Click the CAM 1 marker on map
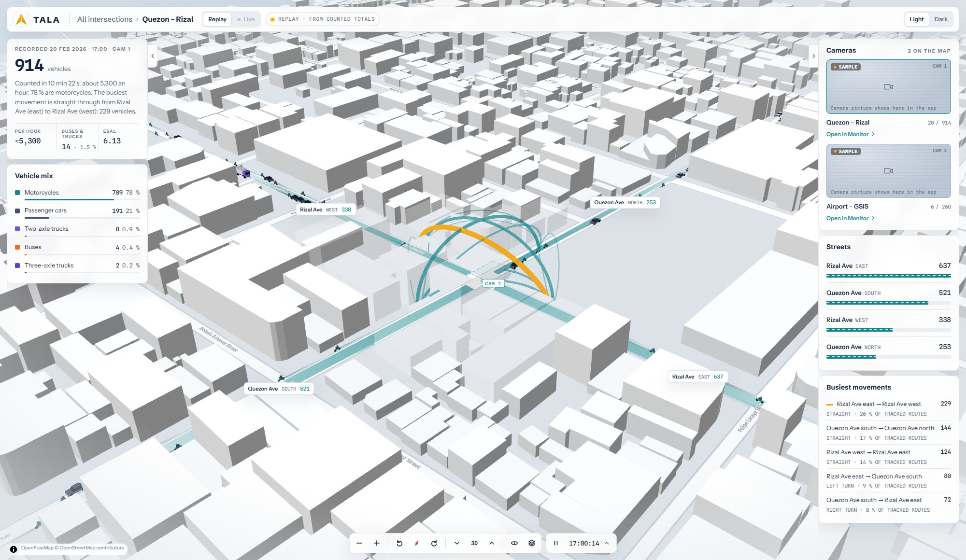Image resolution: width=966 pixels, height=560 pixels. [493, 283]
